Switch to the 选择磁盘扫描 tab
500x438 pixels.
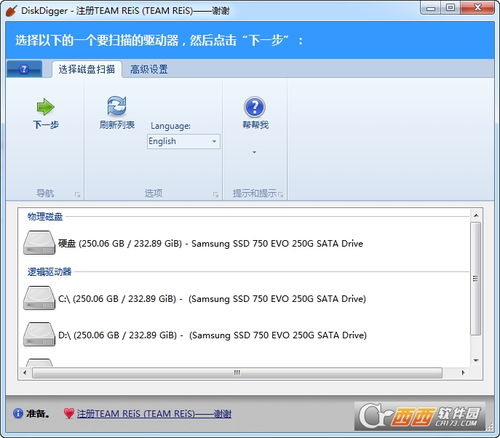(87, 69)
